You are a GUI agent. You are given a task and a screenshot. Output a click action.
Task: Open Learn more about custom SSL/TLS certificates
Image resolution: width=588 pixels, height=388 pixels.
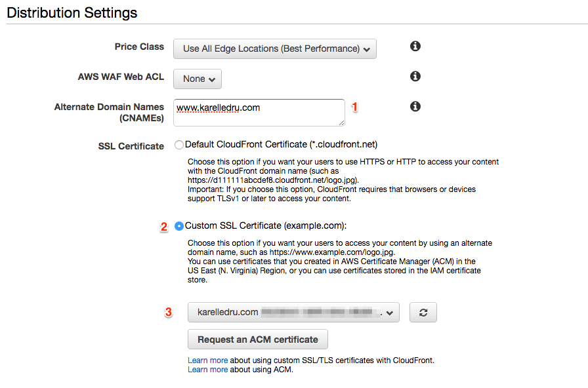point(207,360)
